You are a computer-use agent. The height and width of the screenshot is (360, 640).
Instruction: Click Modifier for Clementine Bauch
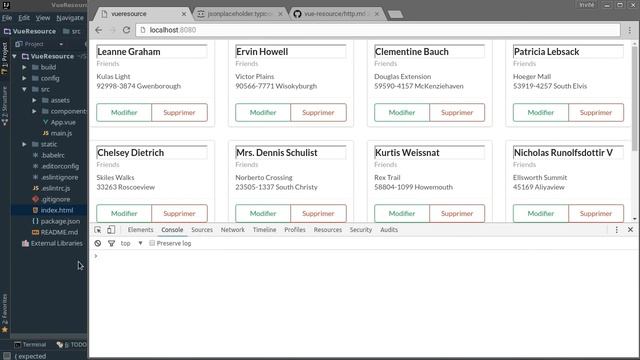tap(402, 113)
